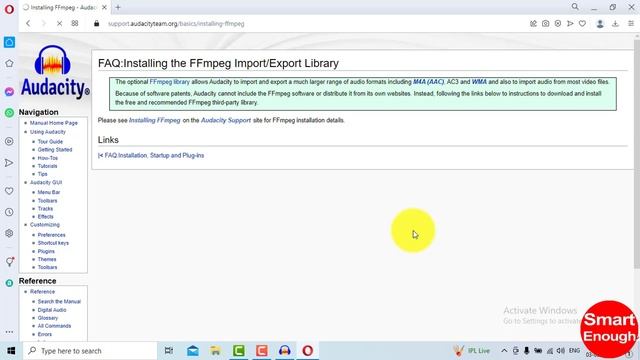This screenshot has height=360, width=640.
Task: Click the workspace home icon in the sidebar
Action: pyautogui.click(x=9, y=42)
